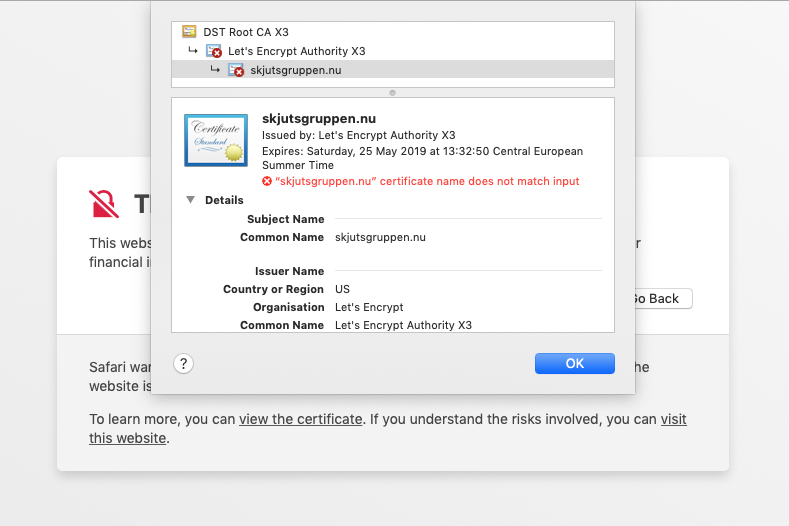This screenshot has height=526, width=789.
Task: Select the 'DST Root CA X3' row in the chain
Action: point(393,32)
